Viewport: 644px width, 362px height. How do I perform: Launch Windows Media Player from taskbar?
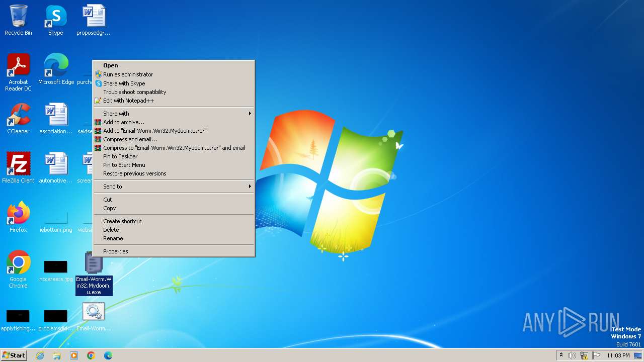coord(74,355)
